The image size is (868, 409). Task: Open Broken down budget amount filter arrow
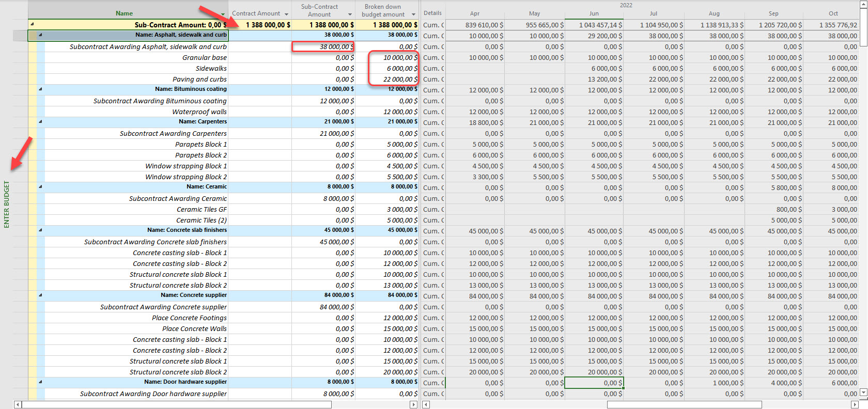[x=413, y=14]
